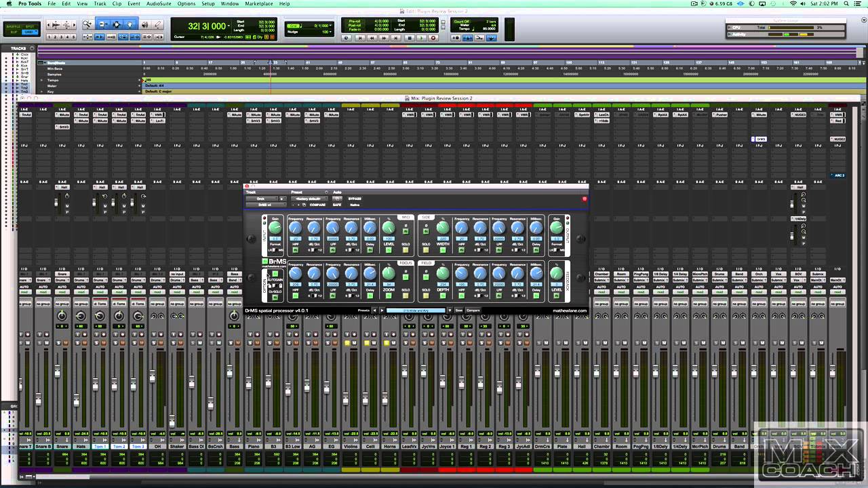Toggle the FOCUS section SOLO button
Viewport: 868px width, 488px height.
point(406,296)
